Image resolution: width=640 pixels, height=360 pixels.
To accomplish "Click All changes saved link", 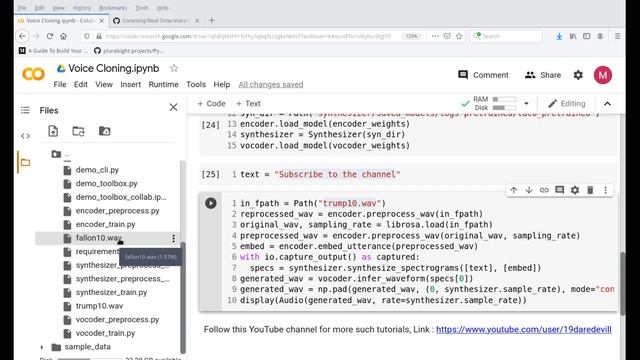I will point(271,84).
